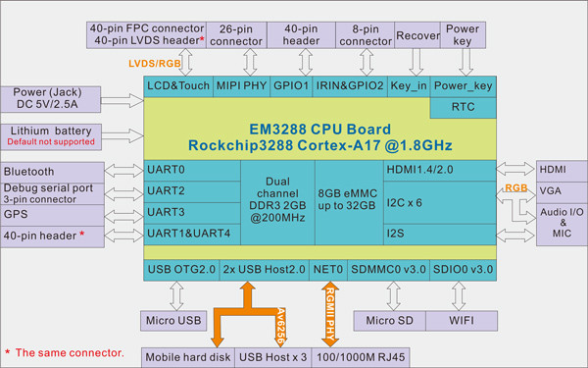Click the orange LVDS/RGB label
588x368 pixels.
pos(155,64)
